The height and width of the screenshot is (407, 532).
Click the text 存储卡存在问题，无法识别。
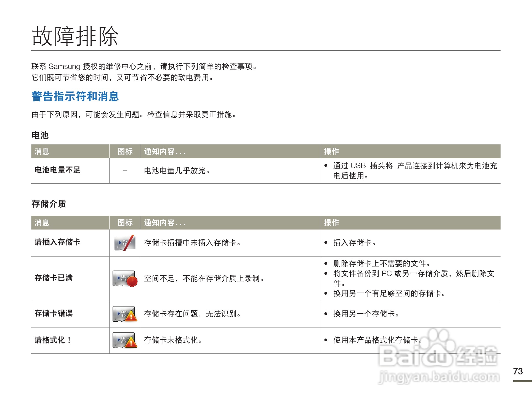click(193, 314)
